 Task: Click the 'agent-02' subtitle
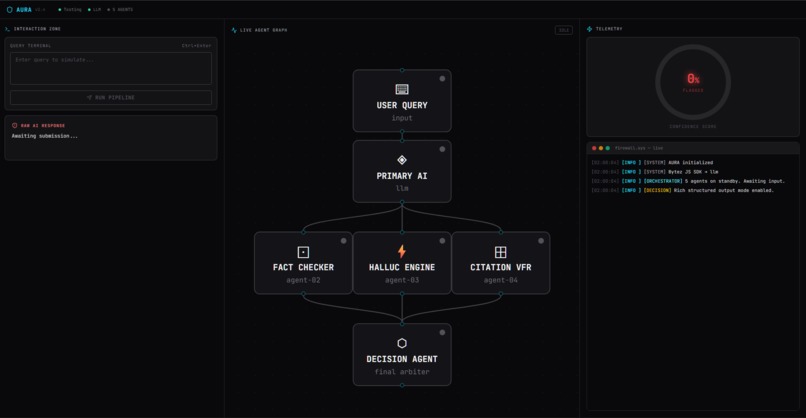303,280
